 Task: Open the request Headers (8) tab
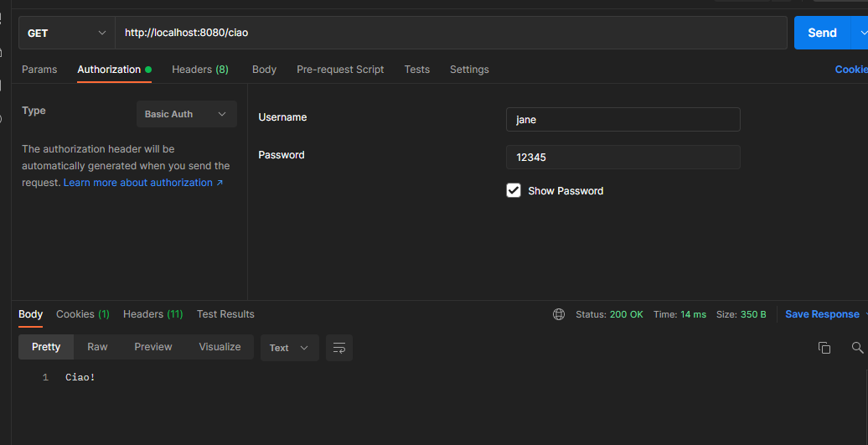coord(200,70)
